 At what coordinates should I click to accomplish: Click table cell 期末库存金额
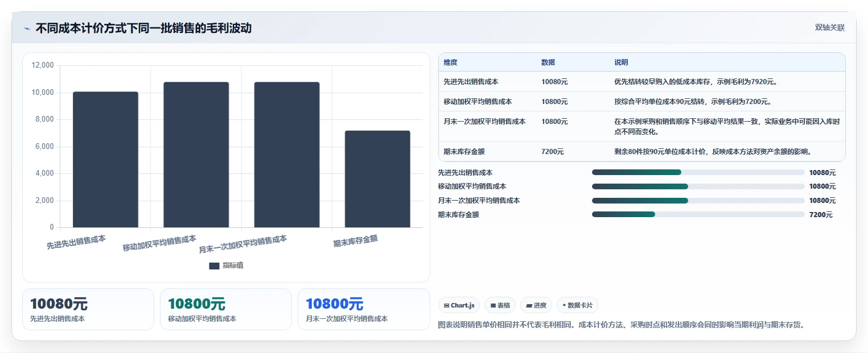(x=464, y=152)
